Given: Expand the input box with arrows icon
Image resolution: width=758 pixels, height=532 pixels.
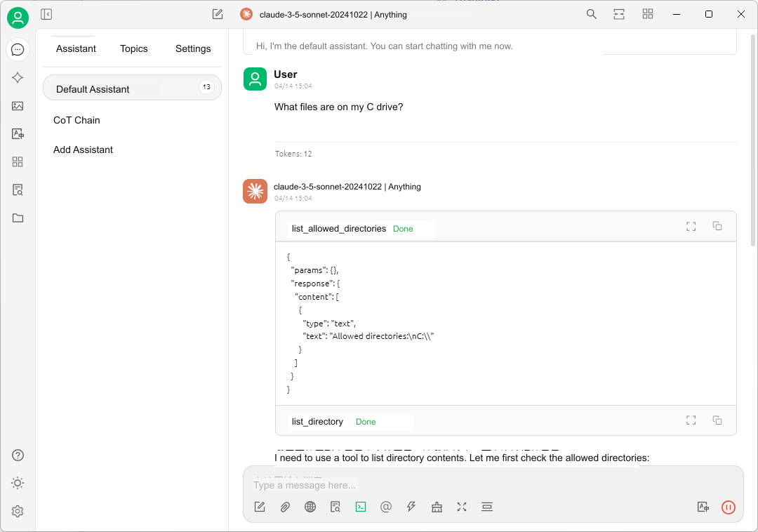Looking at the screenshot, I should 462,507.
